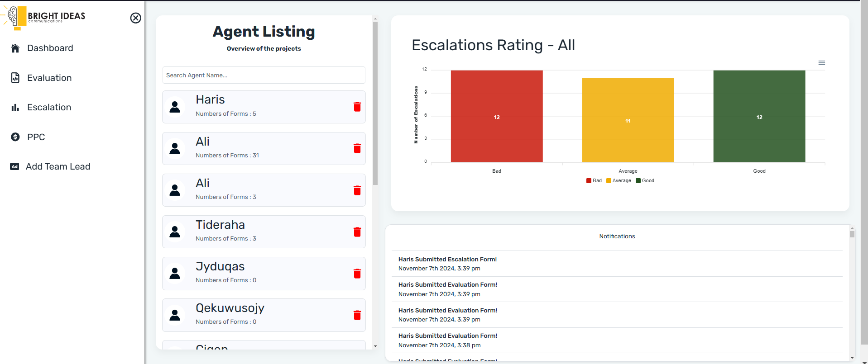The height and width of the screenshot is (364, 868).
Task: Open the chart hamburger export menu
Action: 821,63
